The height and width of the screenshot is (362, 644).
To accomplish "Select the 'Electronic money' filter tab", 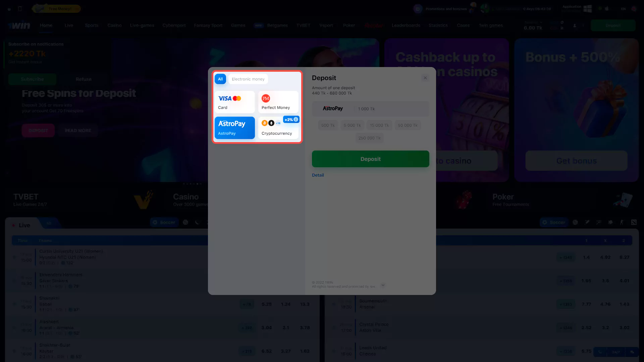I will [248, 79].
